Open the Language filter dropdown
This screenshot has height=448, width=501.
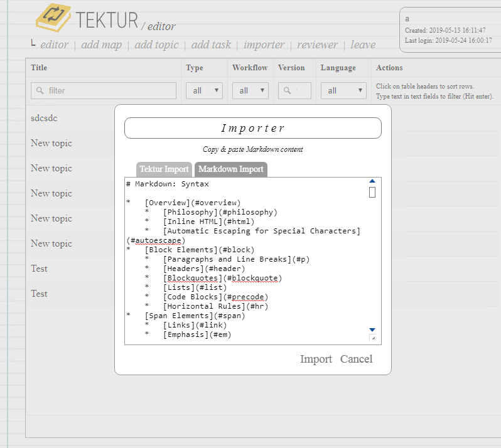[343, 90]
